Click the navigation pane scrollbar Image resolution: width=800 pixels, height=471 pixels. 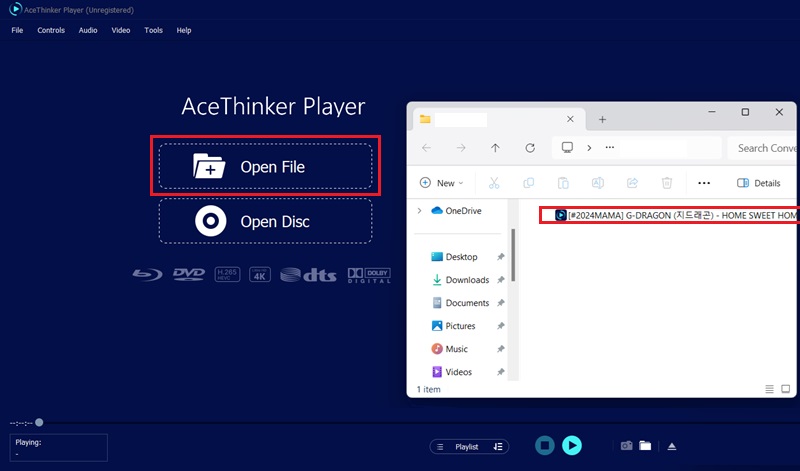(513, 255)
